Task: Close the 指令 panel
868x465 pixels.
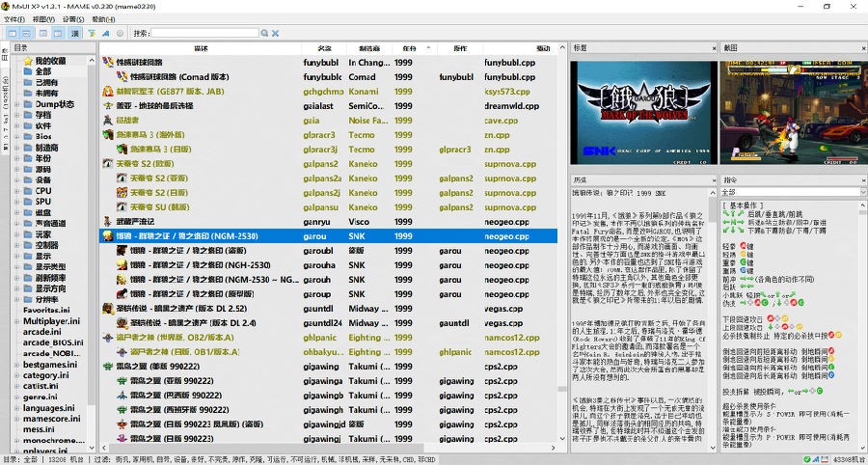Action: tap(862, 180)
